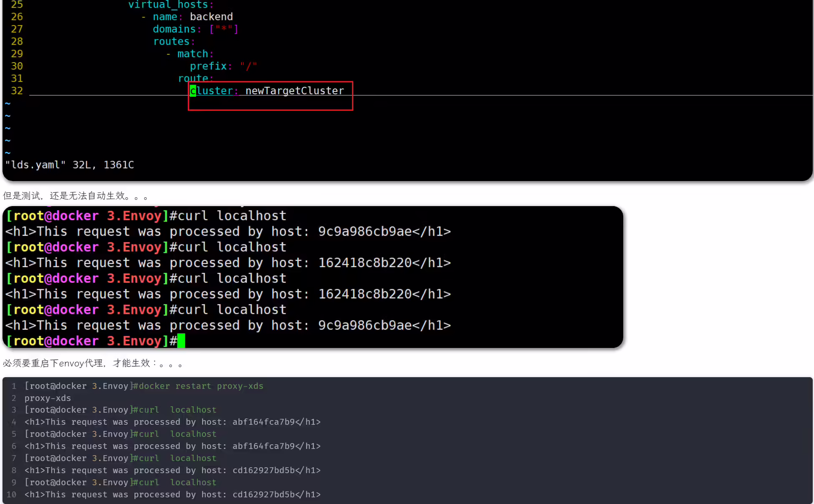Click the first 9c9a986cb9ae host response line
This screenshot has width=814, height=504.
[x=228, y=232]
